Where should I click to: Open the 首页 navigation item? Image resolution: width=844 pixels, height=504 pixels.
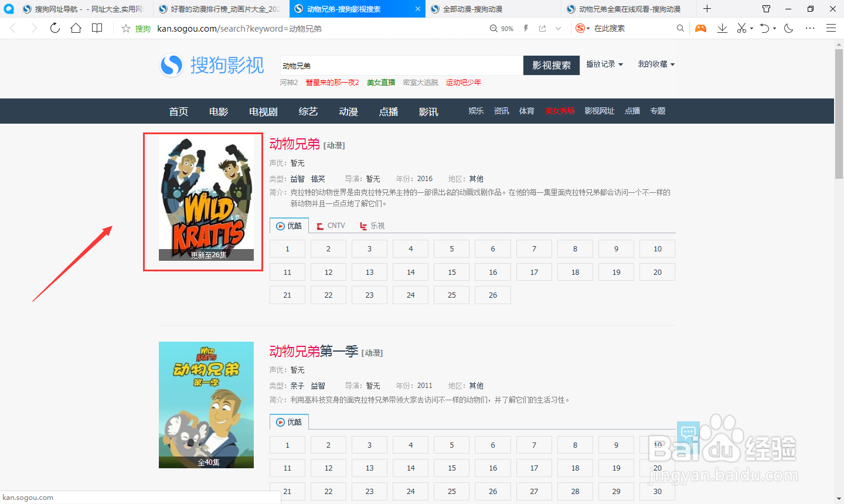tap(179, 111)
